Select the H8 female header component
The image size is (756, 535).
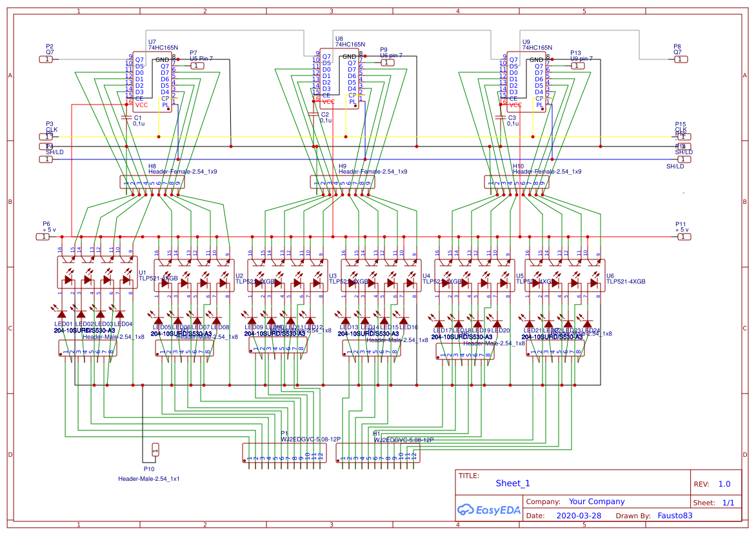[152, 182]
